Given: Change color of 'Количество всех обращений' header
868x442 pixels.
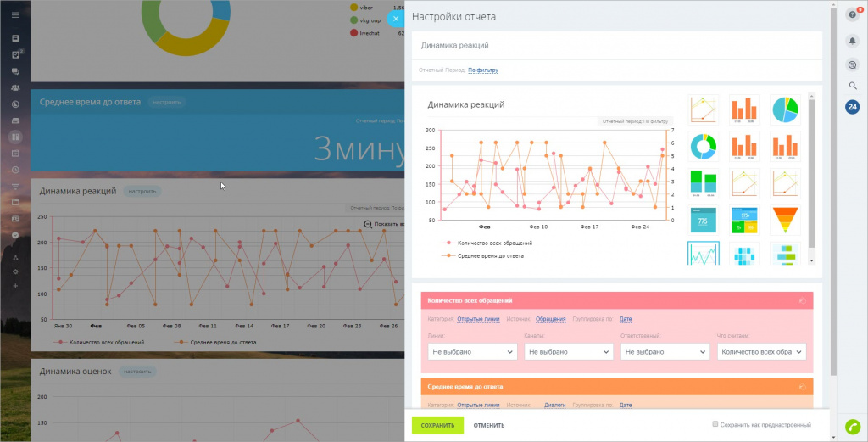Looking at the screenshot, I should click(x=802, y=301).
